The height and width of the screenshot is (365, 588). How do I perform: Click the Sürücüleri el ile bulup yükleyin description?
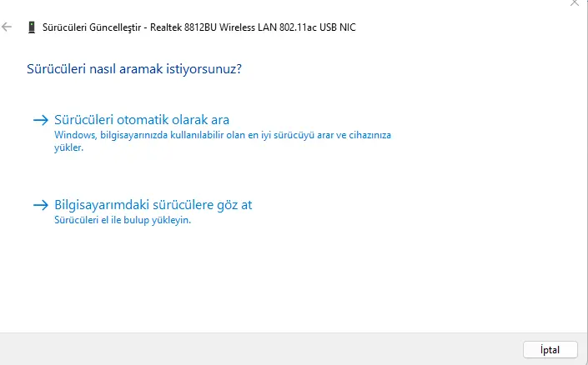click(x=123, y=220)
